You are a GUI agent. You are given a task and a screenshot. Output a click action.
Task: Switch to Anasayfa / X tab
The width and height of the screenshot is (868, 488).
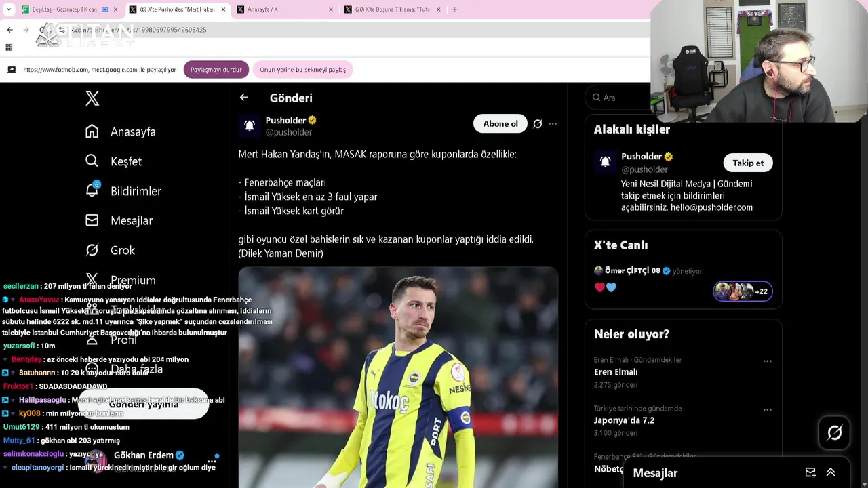pos(285,9)
